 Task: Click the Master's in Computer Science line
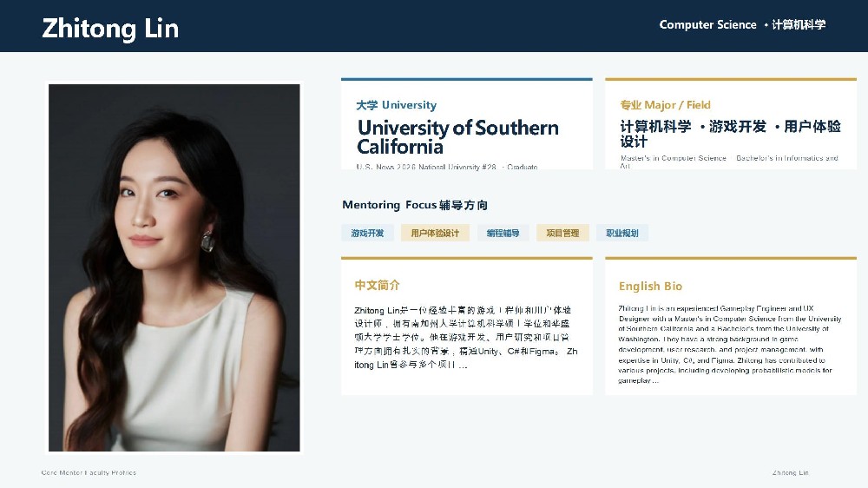(x=729, y=162)
